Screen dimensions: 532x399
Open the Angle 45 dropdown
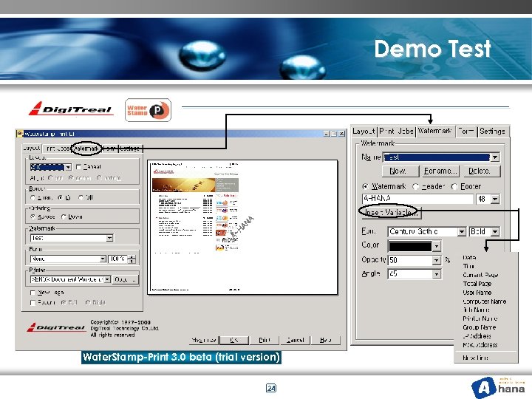coord(437,274)
